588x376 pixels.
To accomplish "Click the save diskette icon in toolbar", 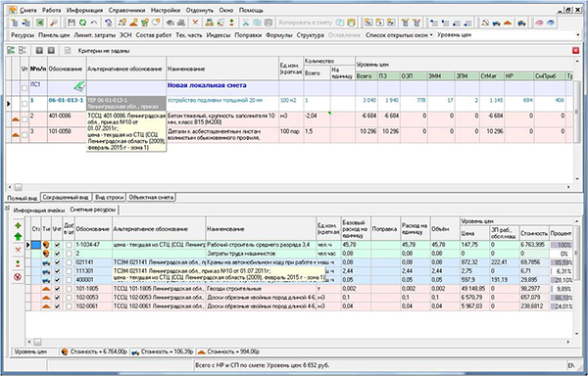I will [72, 23].
